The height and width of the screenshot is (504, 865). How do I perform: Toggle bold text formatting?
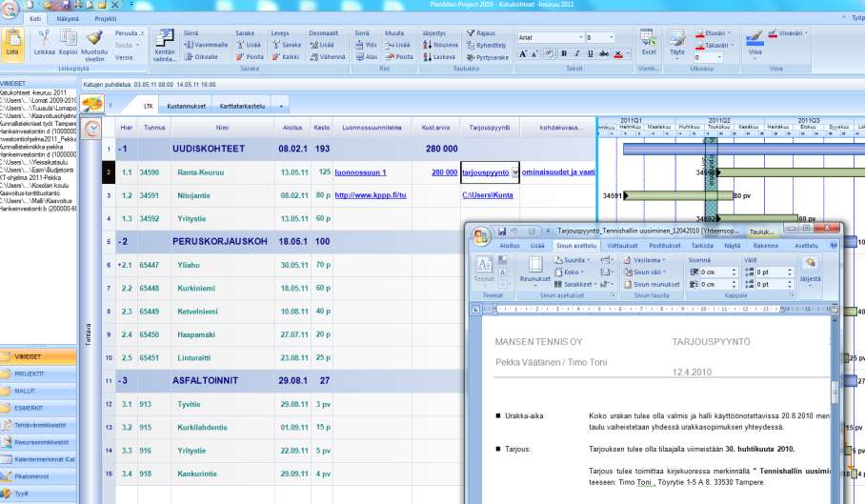(x=564, y=54)
